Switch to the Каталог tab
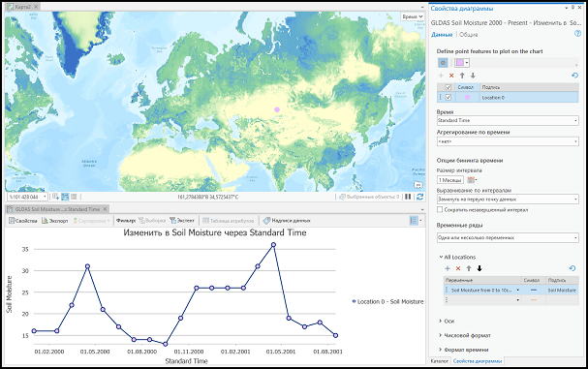The width and height of the screenshot is (588, 369). coord(439,361)
